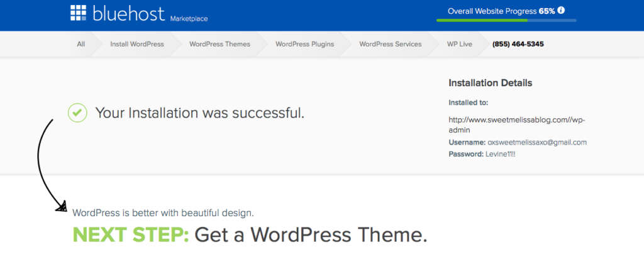
Task: Click the green installation success checkmark icon
Action: click(77, 112)
